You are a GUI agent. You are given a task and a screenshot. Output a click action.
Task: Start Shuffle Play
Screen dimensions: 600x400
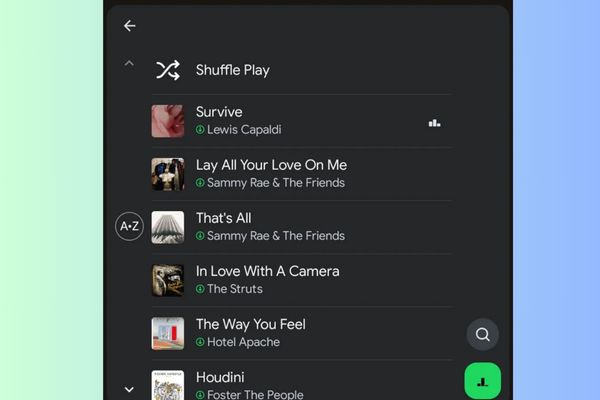(232, 70)
